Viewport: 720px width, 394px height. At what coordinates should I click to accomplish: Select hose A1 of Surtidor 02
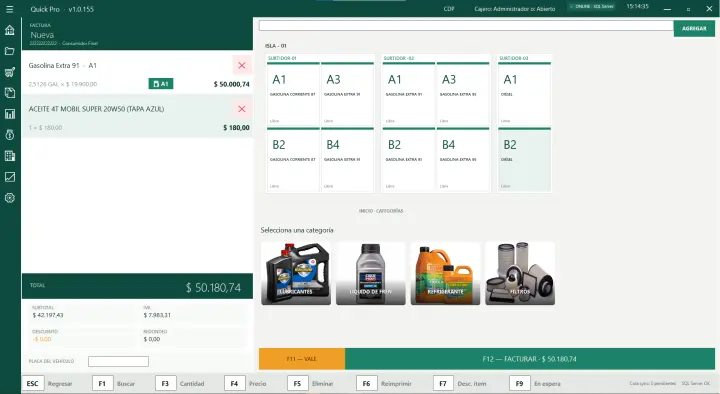[x=409, y=95]
